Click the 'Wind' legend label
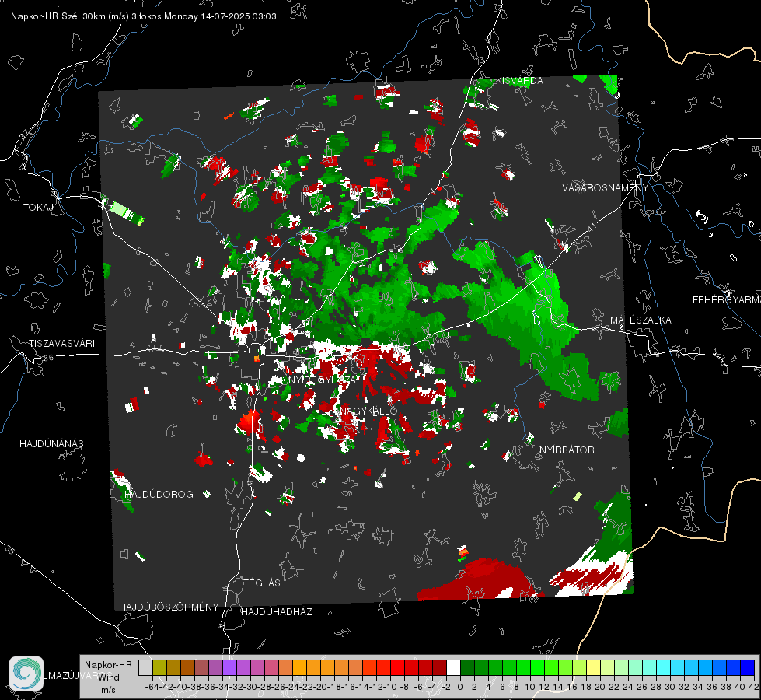Screen dimensions: 761x700 coord(109,677)
